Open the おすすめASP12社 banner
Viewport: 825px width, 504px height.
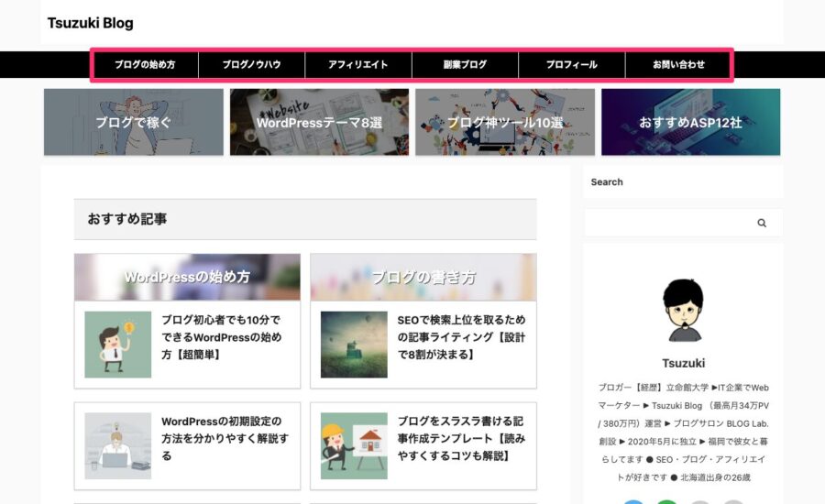click(x=691, y=122)
